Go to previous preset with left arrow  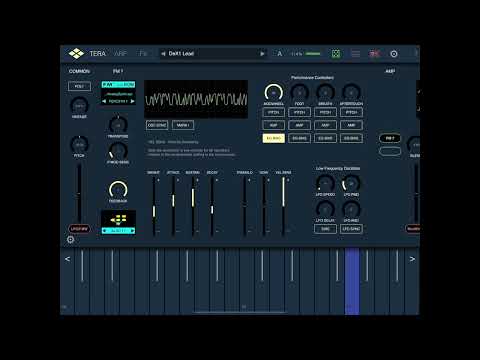[x=163, y=54]
